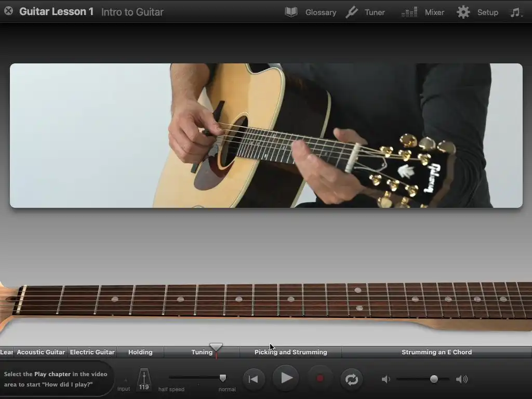Jump to the Acoustic Guitar chapter

pos(41,352)
